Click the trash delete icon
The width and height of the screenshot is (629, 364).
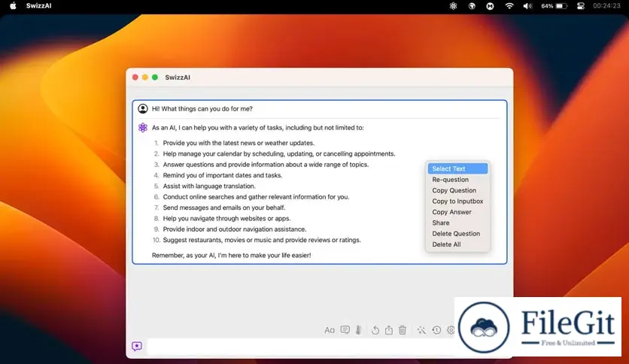pyautogui.click(x=403, y=330)
